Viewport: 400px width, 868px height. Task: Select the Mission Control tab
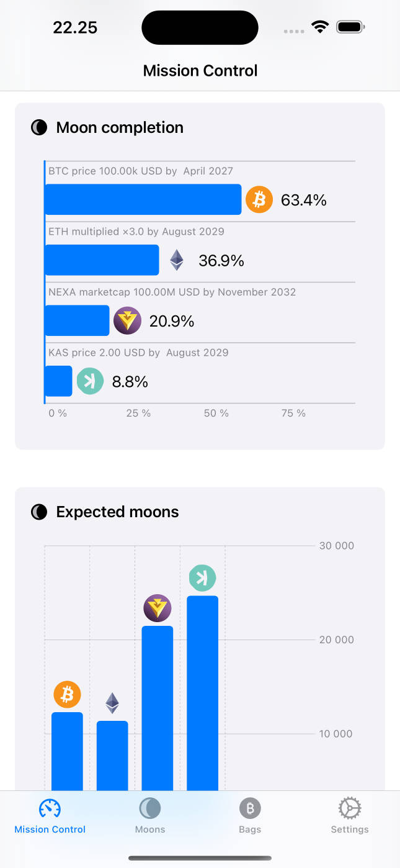(x=50, y=816)
